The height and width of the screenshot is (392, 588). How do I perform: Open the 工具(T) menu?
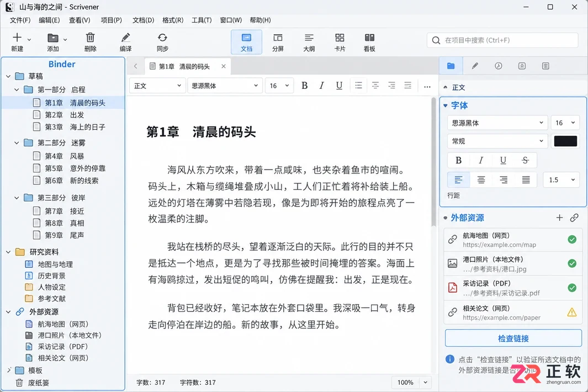[x=202, y=20]
